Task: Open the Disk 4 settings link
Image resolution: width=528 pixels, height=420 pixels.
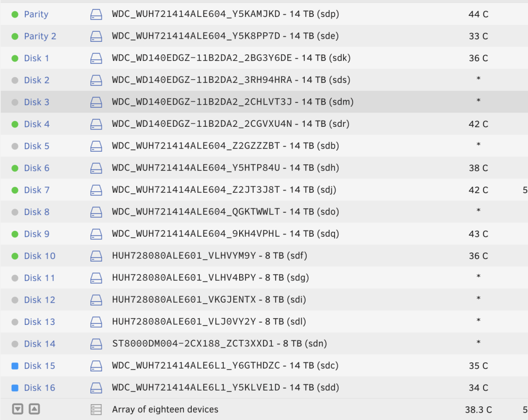Action: [x=37, y=124]
